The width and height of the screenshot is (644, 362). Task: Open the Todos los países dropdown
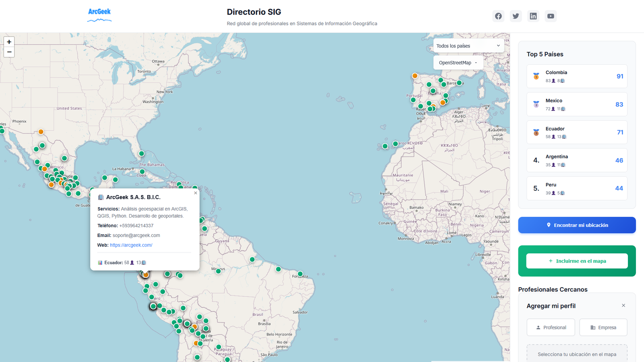click(x=469, y=46)
